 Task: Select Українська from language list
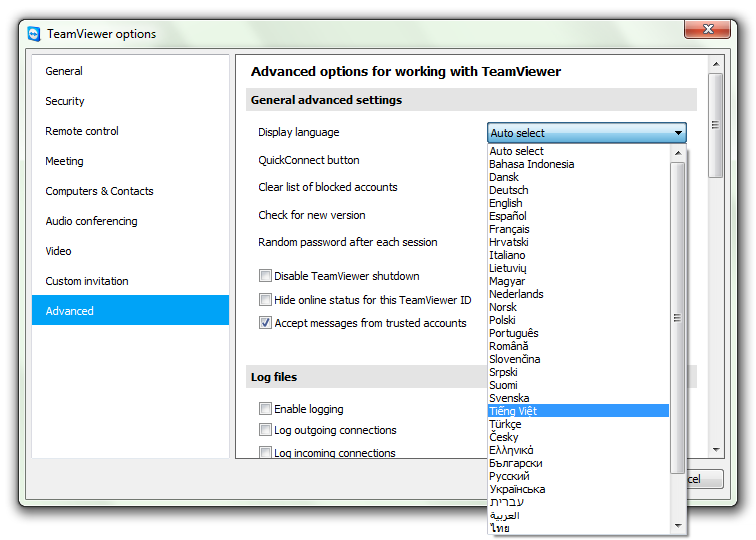[x=579, y=489]
